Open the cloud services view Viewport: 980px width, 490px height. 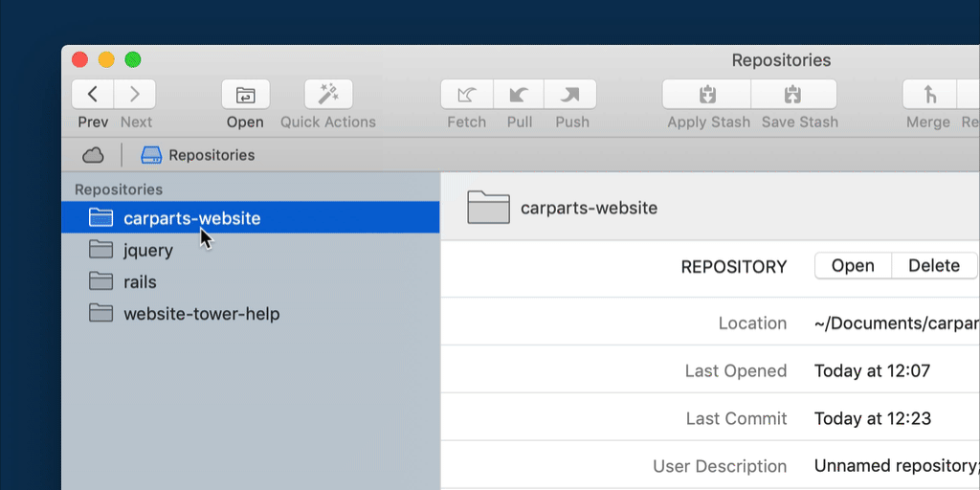pos(93,155)
